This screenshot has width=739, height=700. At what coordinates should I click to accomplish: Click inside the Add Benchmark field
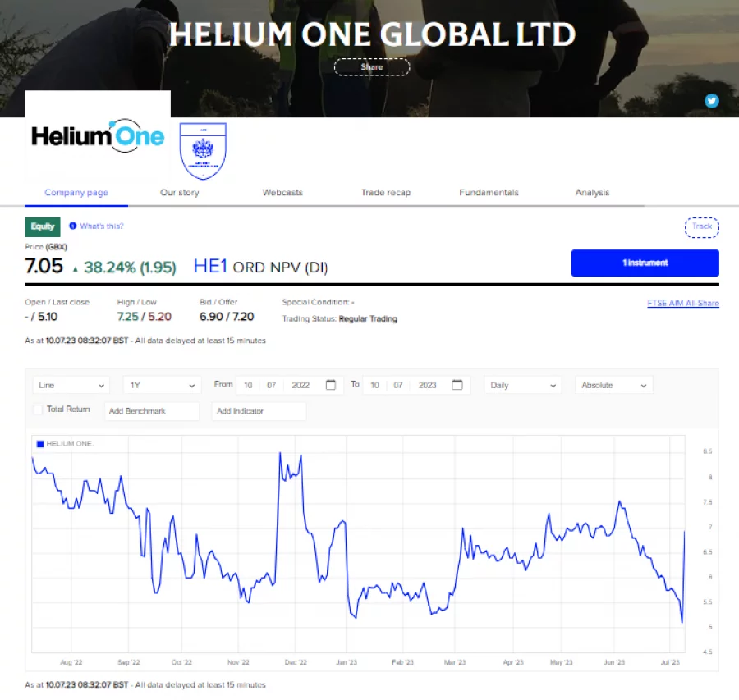[151, 409]
